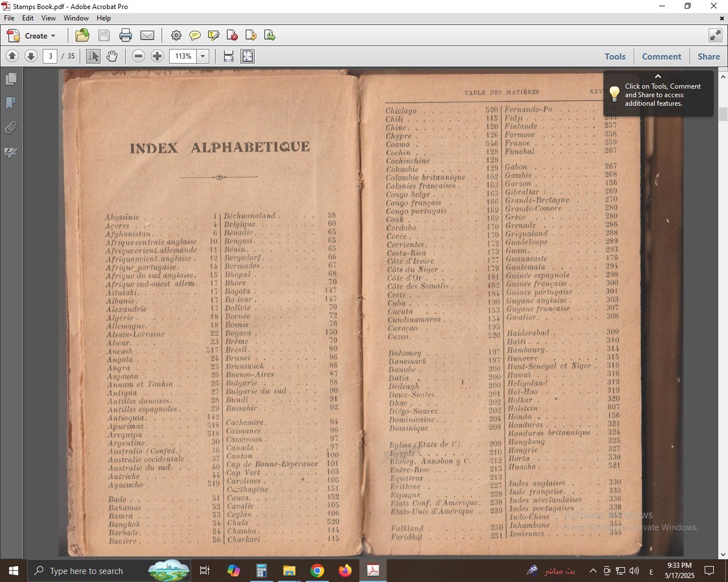Screen dimensions: 728x582
Task: Open the Bookmarks panel icon
Action: pos(11,103)
